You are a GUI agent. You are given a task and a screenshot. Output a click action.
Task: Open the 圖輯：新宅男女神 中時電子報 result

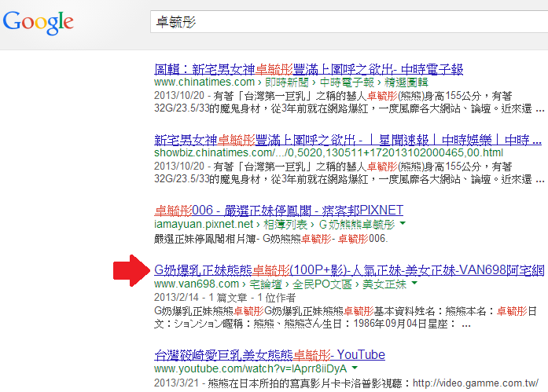tap(309, 69)
